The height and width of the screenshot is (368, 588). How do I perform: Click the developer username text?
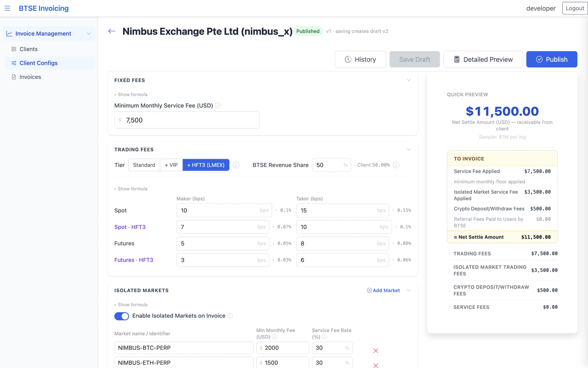(x=541, y=8)
